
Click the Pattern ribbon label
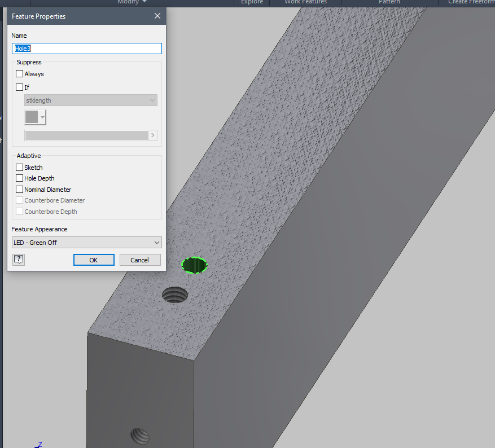click(389, 2)
